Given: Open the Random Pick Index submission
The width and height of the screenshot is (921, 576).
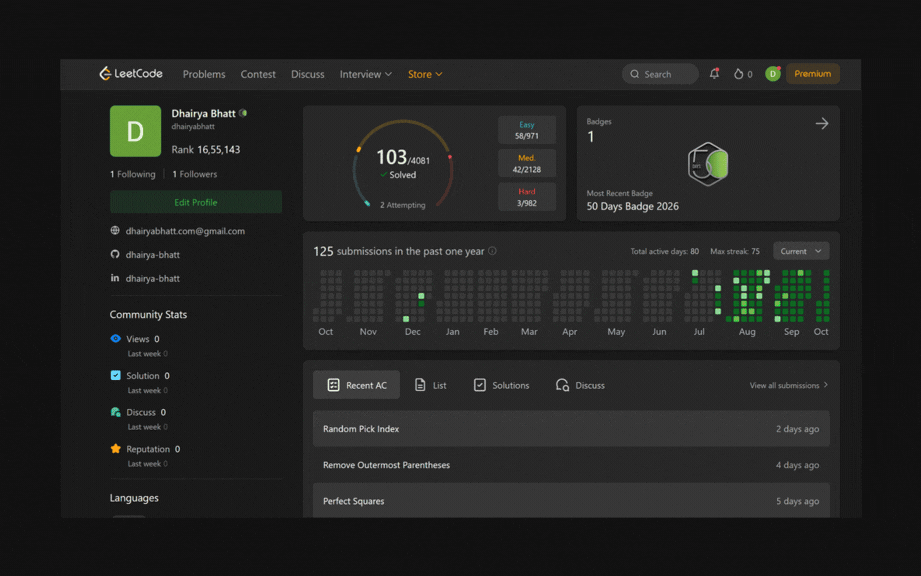Looking at the screenshot, I should coord(571,429).
